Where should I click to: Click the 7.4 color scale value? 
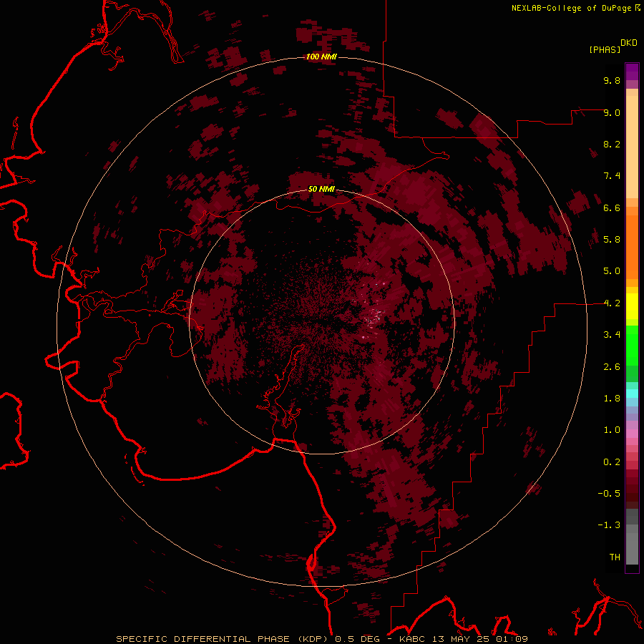pos(612,176)
